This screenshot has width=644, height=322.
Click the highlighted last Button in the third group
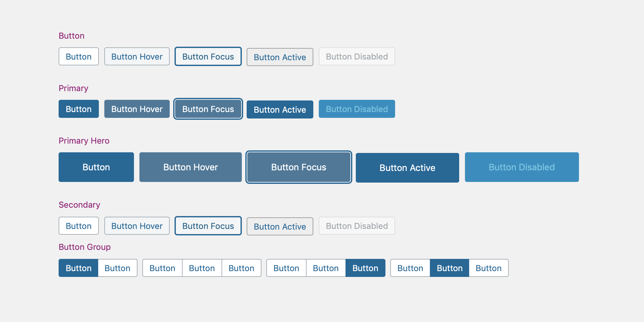[x=365, y=268]
